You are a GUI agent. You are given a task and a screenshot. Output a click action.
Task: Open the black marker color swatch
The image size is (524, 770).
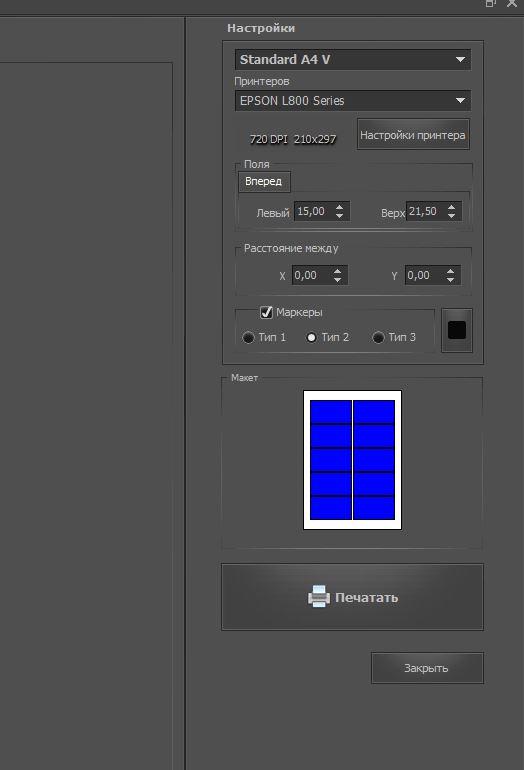pos(457,330)
